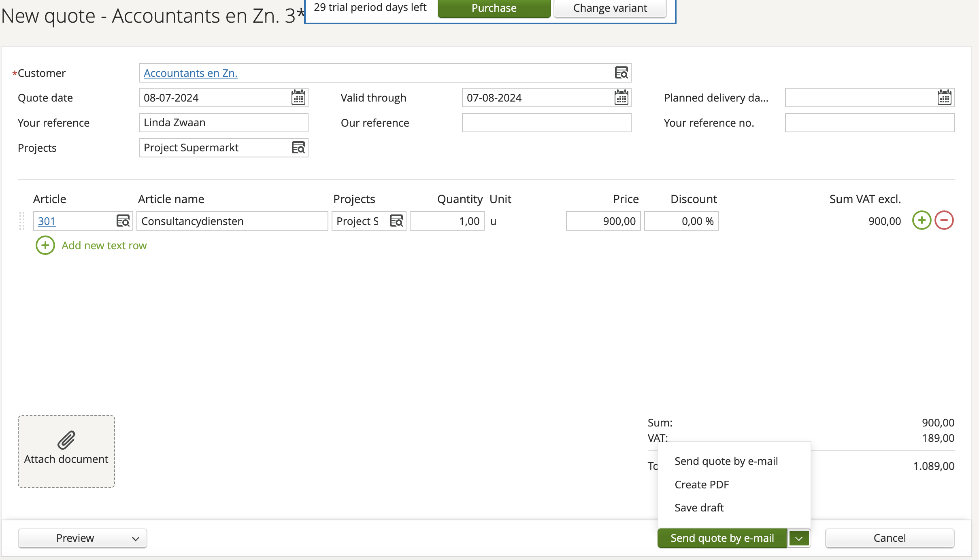This screenshot has height=560, width=979.
Task: Open the Accountants en Zn. customer link
Action: tap(190, 73)
